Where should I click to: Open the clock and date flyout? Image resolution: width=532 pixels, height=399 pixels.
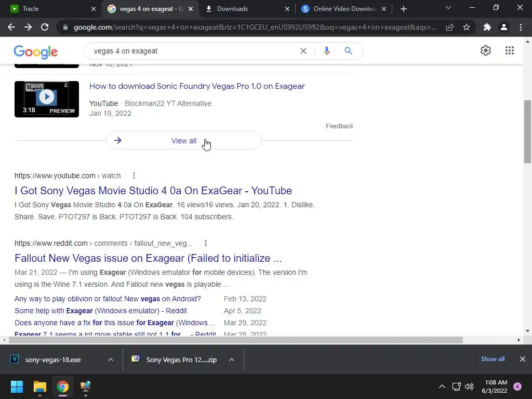coord(495,387)
